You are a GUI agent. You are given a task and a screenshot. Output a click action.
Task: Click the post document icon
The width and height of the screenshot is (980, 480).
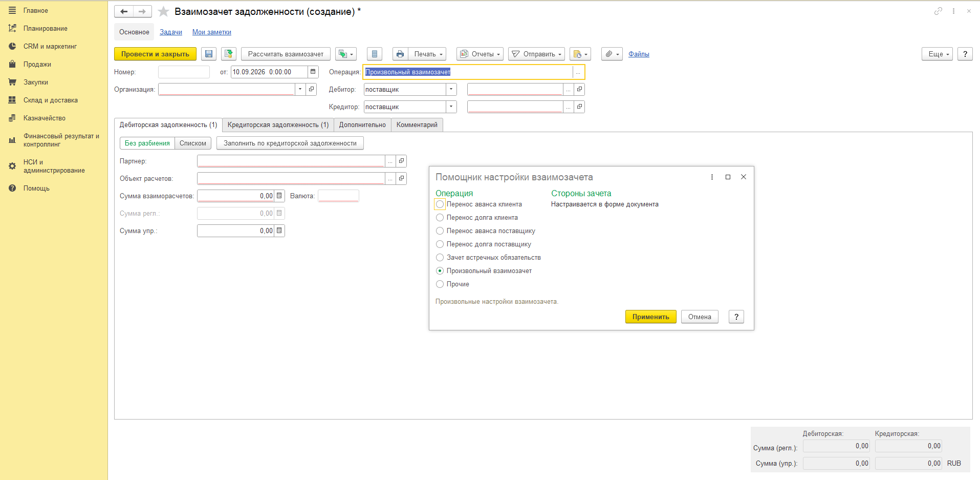(x=229, y=54)
